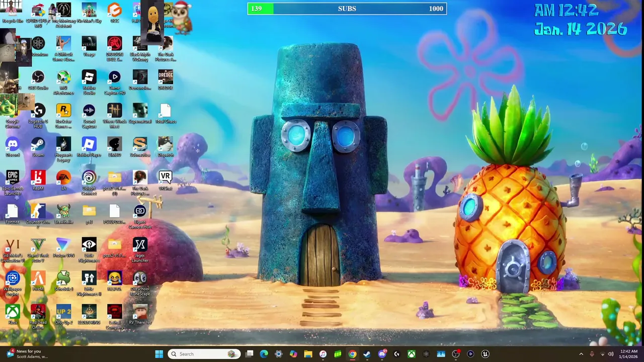
Task: Open Xbox app in taskbar
Action: (x=411, y=354)
